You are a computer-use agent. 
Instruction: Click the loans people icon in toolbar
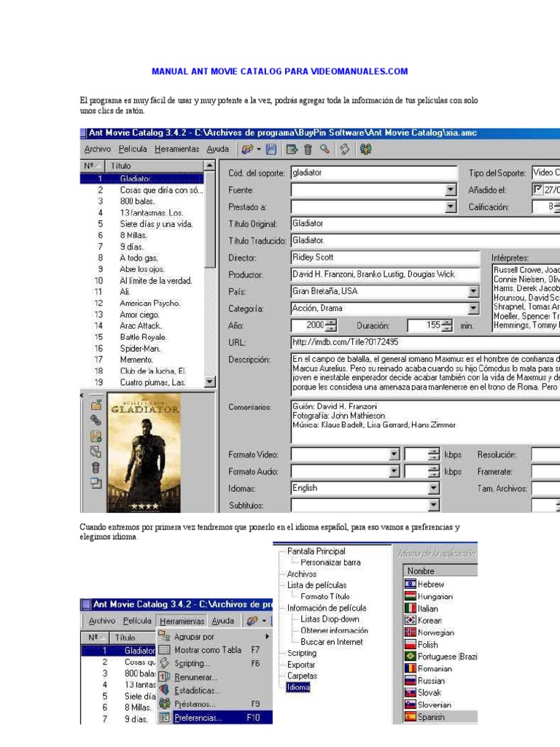(x=365, y=150)
